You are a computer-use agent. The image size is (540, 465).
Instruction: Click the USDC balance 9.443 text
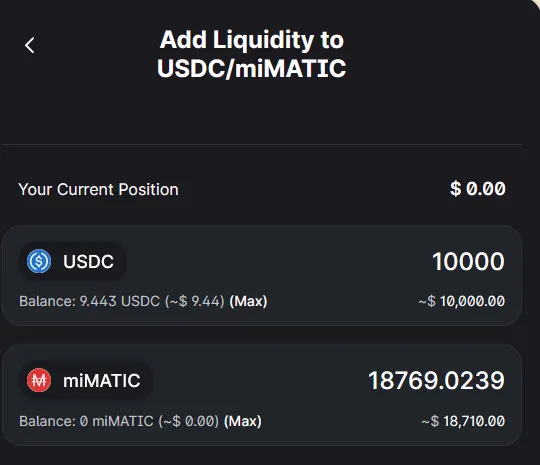pyautogui.click(x=98, y=301)
